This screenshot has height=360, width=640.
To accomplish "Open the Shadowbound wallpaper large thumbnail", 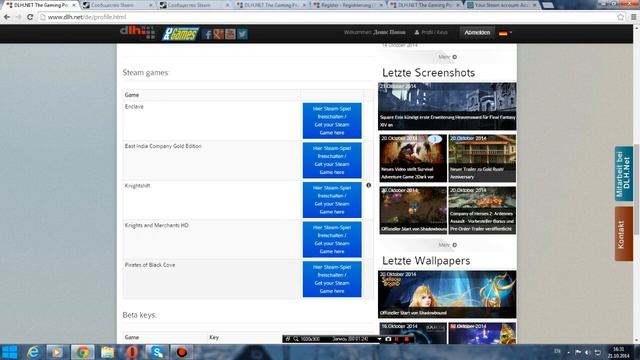I will click(x=447, y=294).
